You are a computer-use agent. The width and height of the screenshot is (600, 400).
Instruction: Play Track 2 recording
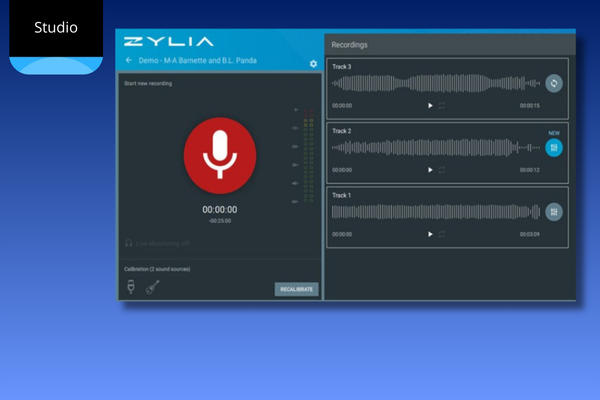click(x=430, y=170)
